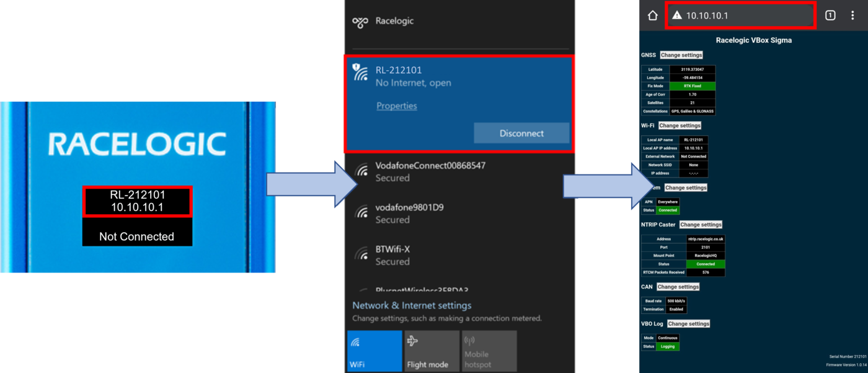868x373 pixels.
Task: Click the Satellites value 21
Action: point(693,103)
